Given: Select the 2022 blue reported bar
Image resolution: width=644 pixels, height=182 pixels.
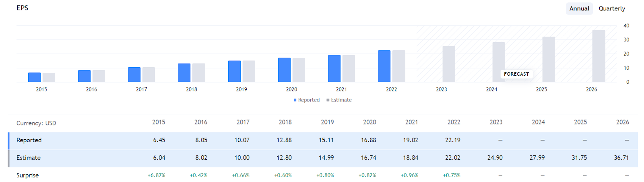Looking at the screenshot, I should coord(384,66).
